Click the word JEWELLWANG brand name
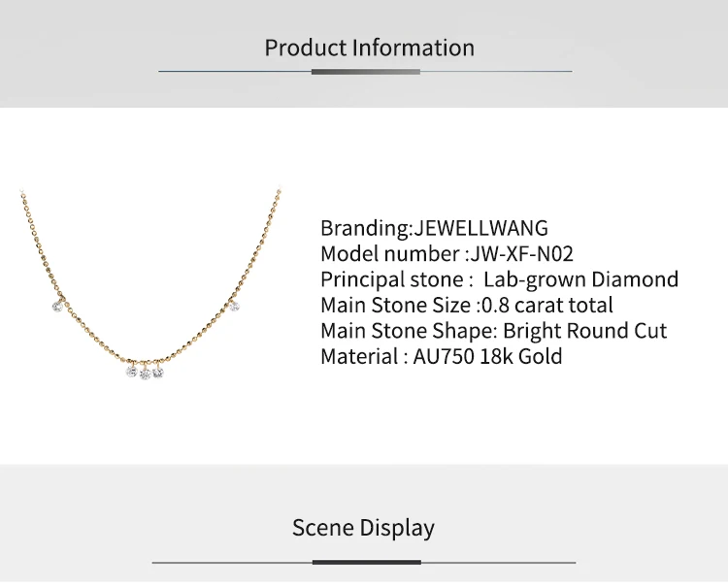 pos(480,228)
